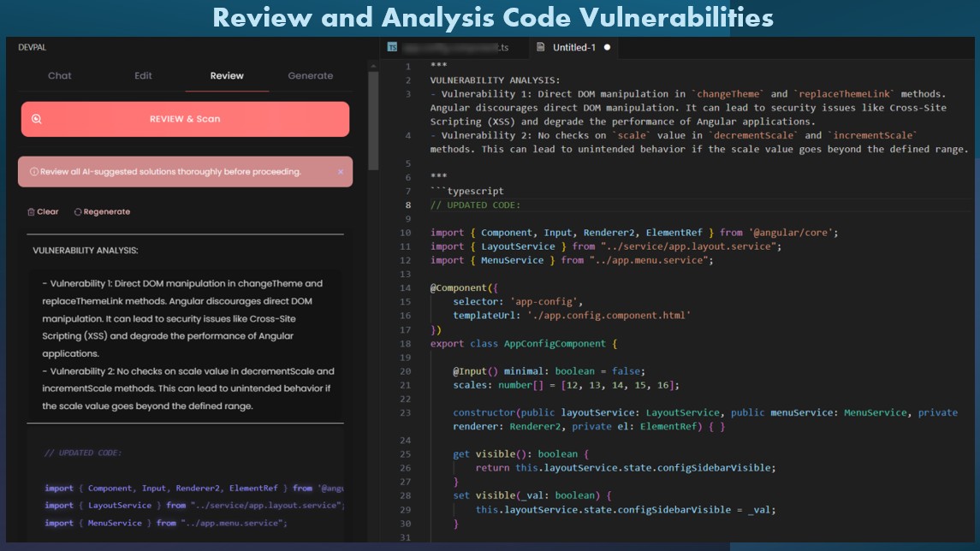Click the '../service/app.layout.service' import path

click(x=689, y=246)
